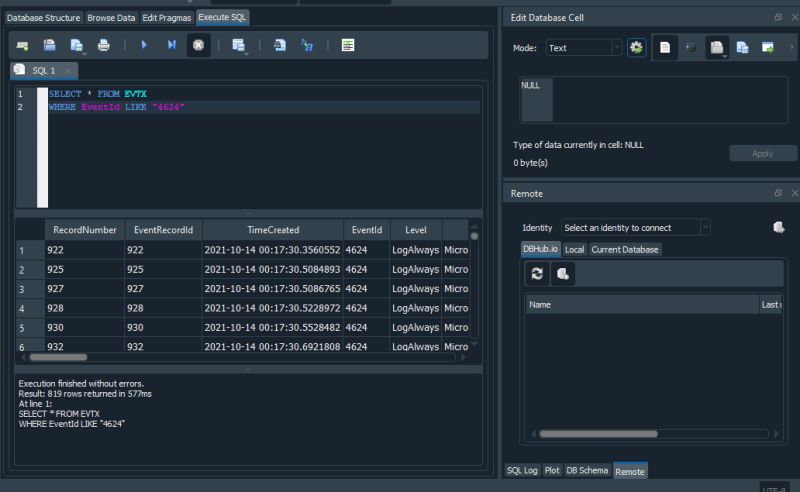
Task: Open the Local remote tab
Action: (x=574, y=250)
